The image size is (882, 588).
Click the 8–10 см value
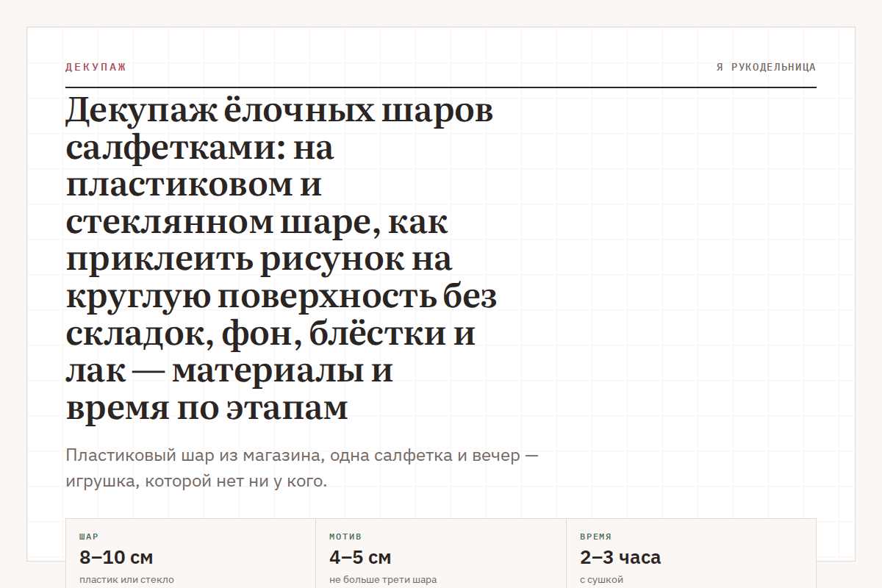[116, 557]
